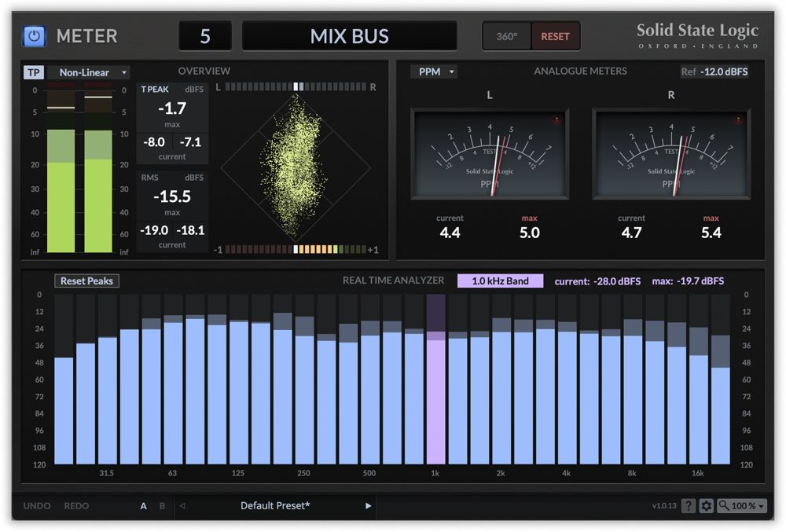Click the analyzer max: -19.7 dBFS readout

(688, 281)
